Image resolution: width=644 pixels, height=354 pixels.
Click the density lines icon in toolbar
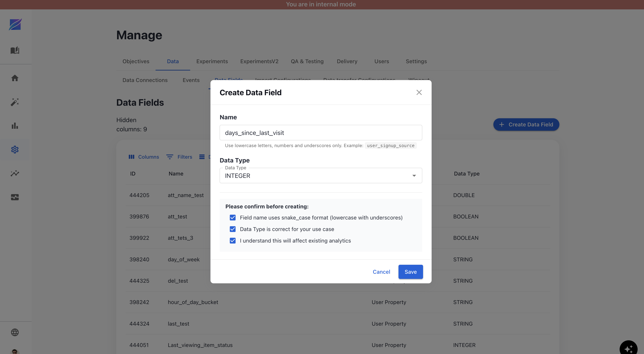point(202,157)
